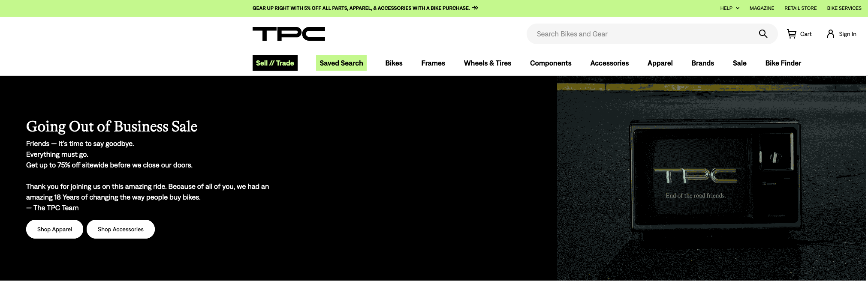
Task: Browse the Brands menu
Action: coord(702,63)
